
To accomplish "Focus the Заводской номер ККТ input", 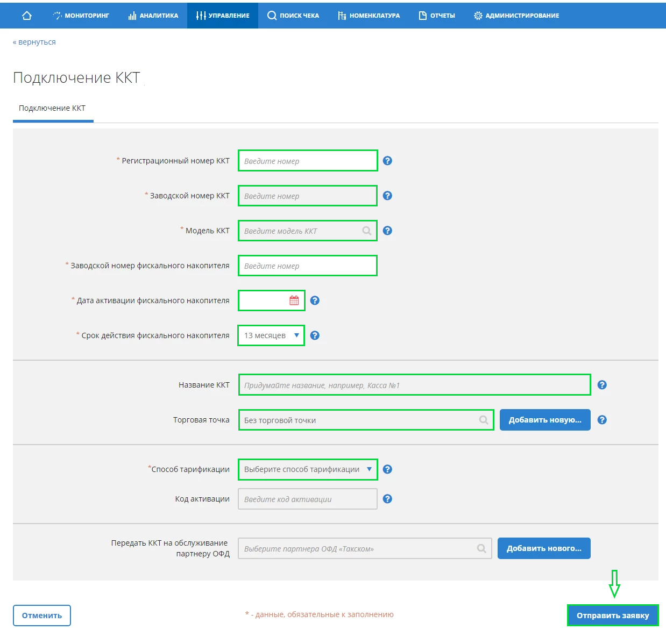I will pyautogui.click(x=308, y=196).
